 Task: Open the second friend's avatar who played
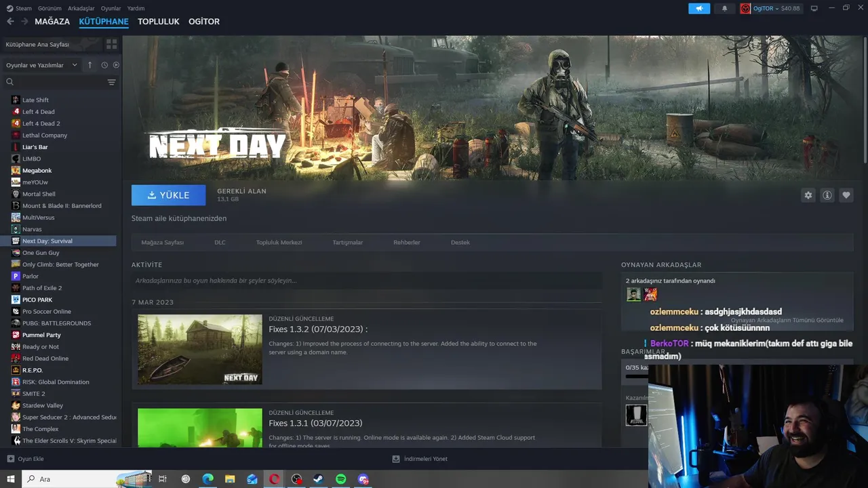tap(650, 294)
